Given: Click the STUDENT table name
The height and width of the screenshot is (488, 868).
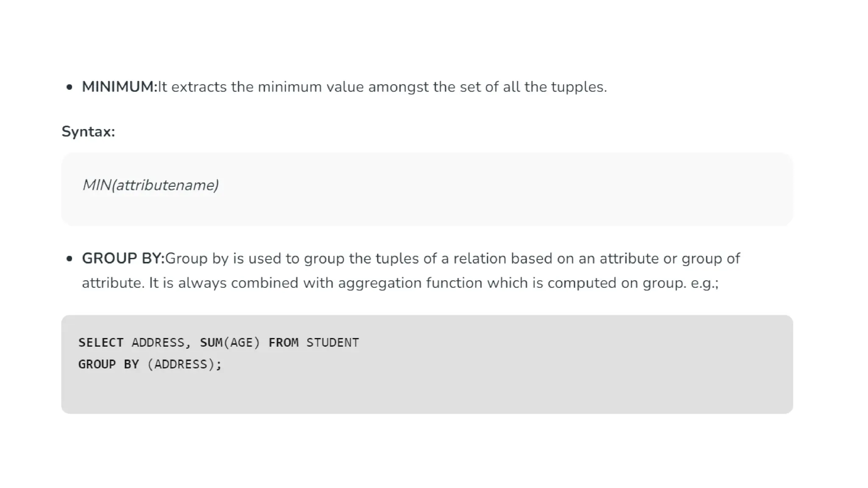Looking at the screenshot, I should (333, 342).
